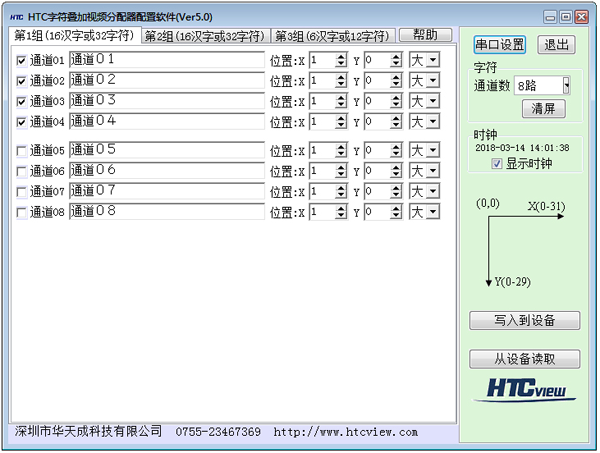The image size is (600, 453).
Task: Toggle the 显示时钟 checkbox
Action: (x=497, y=164)
